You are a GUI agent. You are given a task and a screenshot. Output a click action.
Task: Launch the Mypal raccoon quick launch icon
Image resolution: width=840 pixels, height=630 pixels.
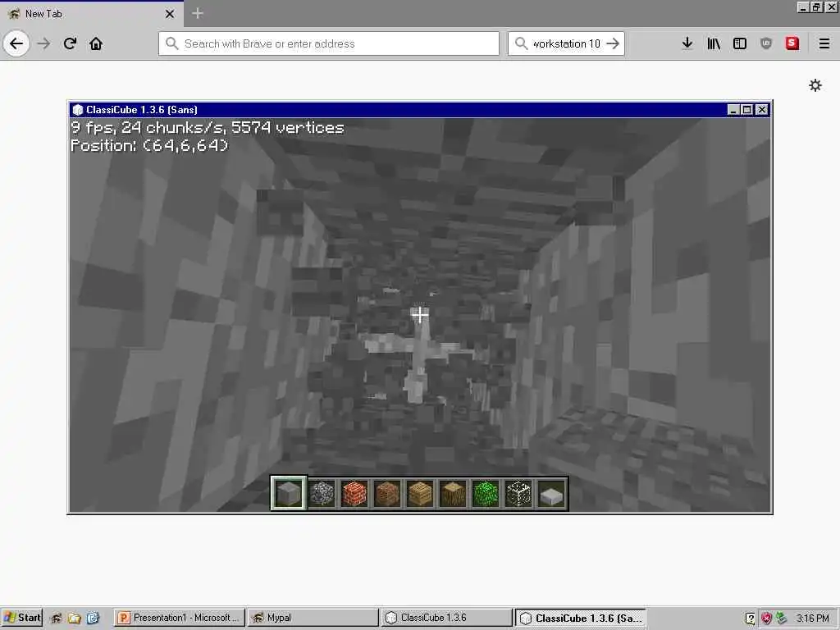[x=57, y=619]
